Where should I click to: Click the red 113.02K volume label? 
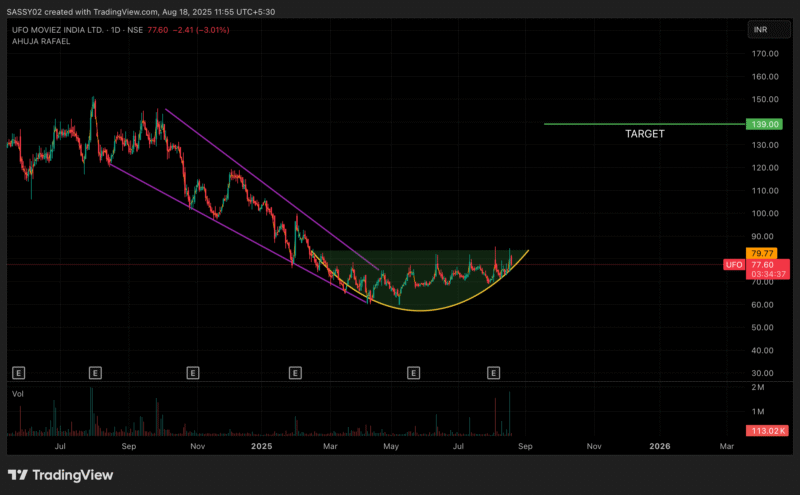coord(765,431)
